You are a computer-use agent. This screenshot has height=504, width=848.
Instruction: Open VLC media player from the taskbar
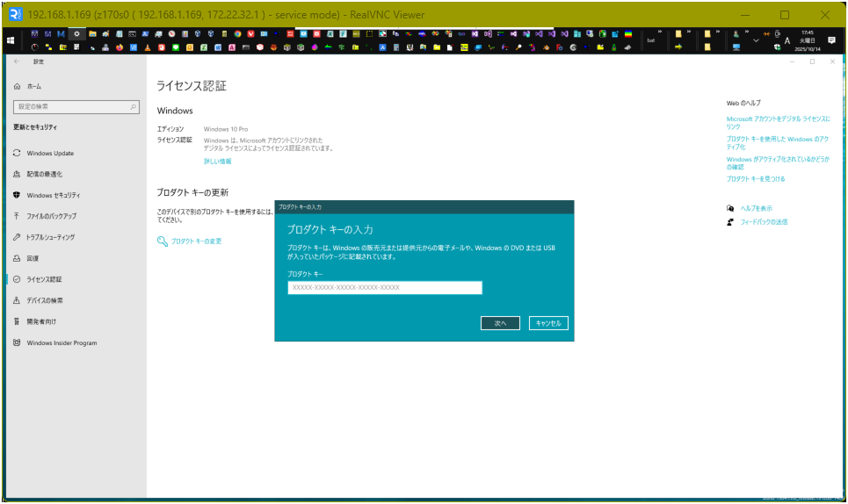coord(147,47)
